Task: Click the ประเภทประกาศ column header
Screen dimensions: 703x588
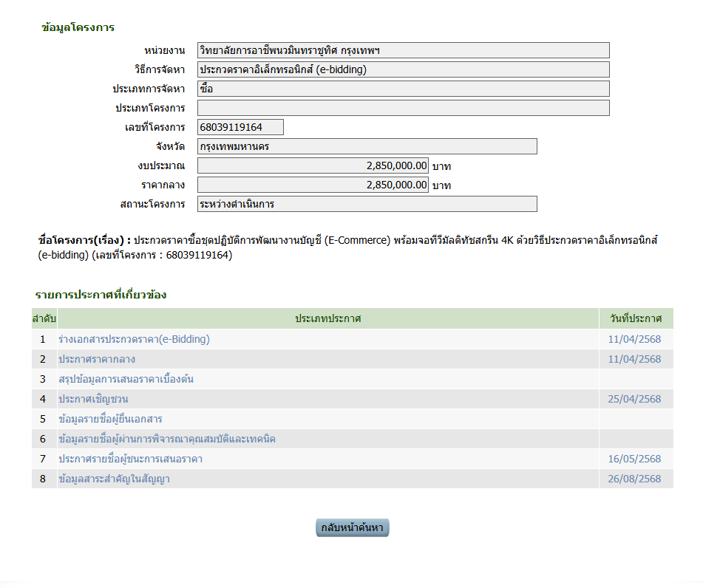Action: tap(328, 318)
